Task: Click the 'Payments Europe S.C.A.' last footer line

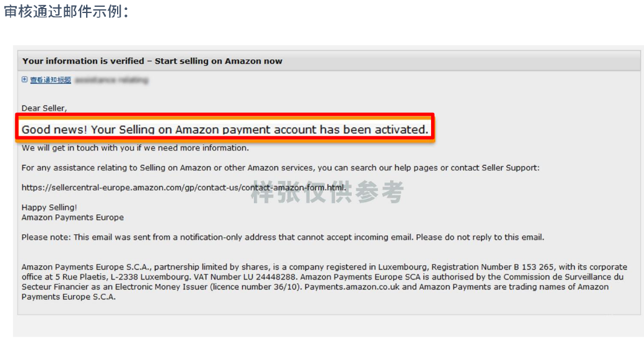Action: 69,297
